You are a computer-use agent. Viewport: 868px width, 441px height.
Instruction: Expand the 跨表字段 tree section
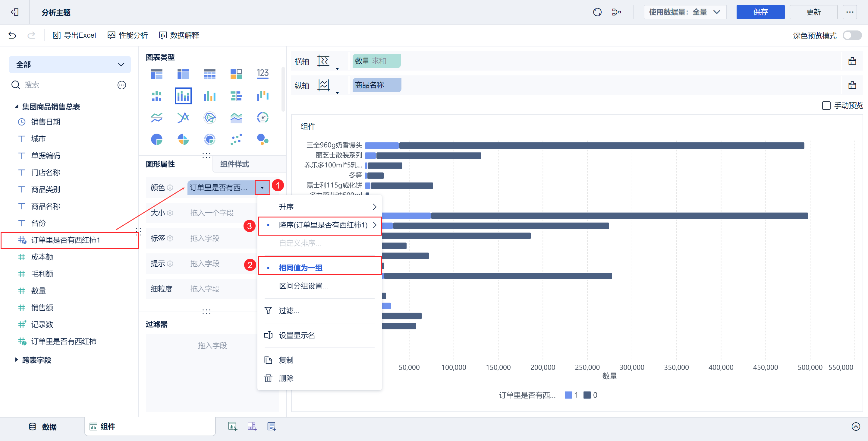pyautogui.click(x=17, y=360)
